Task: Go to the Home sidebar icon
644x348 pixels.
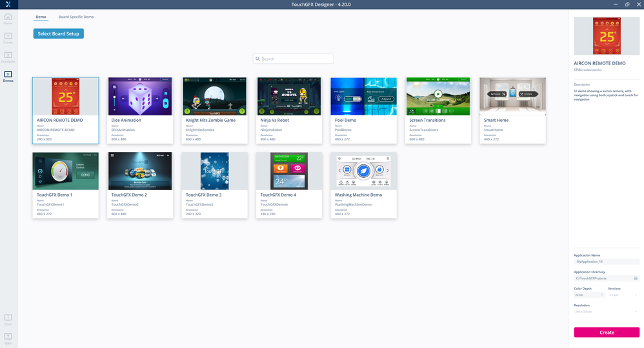Action: point(8,19)
